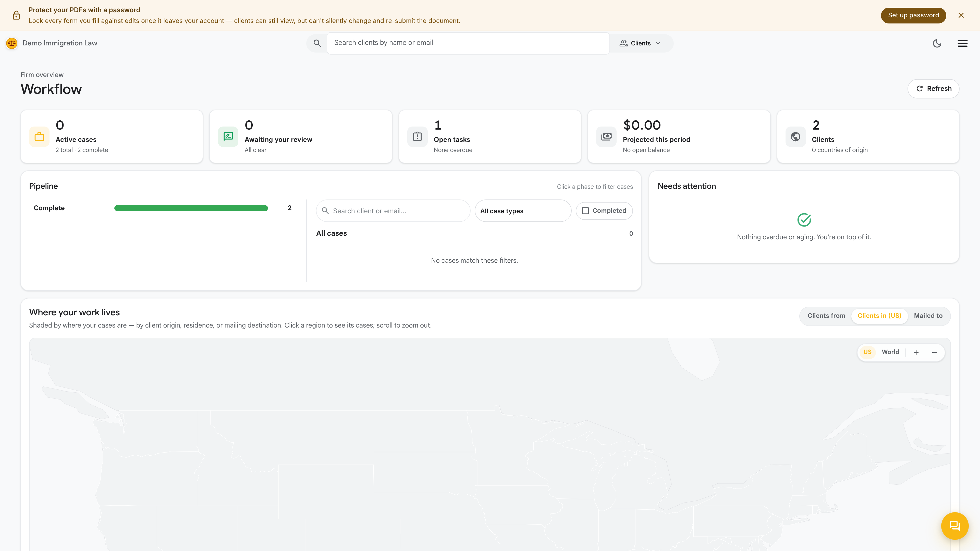Click the "2 total · 2 complete" text
The height and width of the screenshot is (551, 980).
(x=82, y=150)
